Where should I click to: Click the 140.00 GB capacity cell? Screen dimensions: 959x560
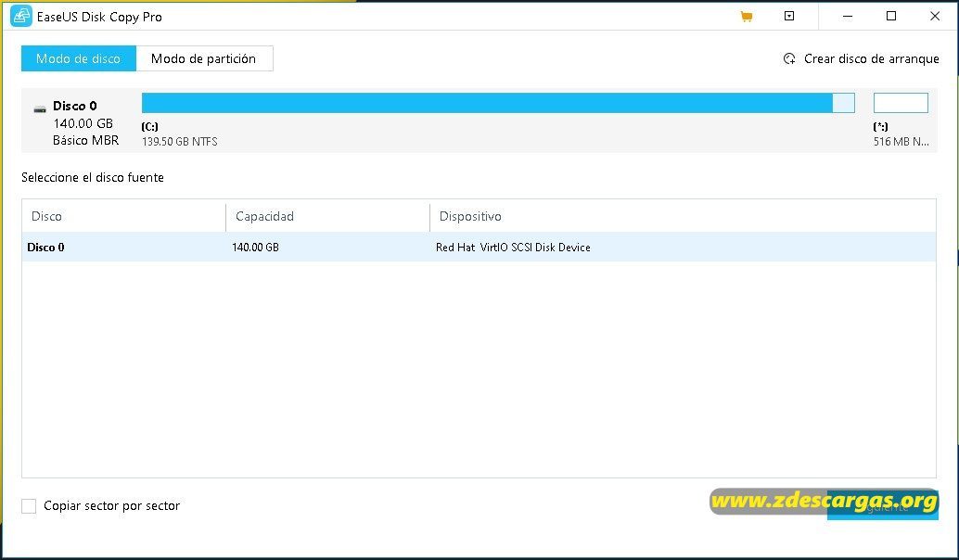255,248
